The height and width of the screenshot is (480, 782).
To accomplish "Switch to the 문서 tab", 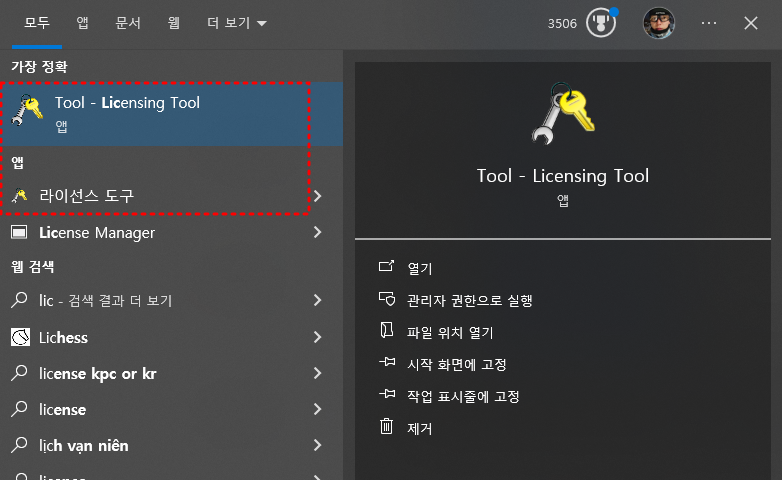I will 128,23.
